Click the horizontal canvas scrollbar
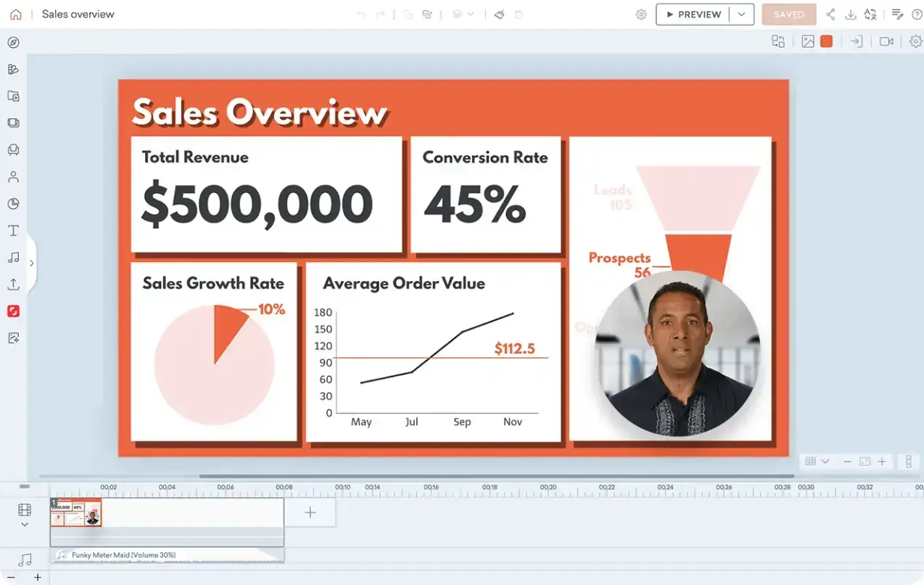The height and width of the screenshot is (585, 924). point(496,476)
